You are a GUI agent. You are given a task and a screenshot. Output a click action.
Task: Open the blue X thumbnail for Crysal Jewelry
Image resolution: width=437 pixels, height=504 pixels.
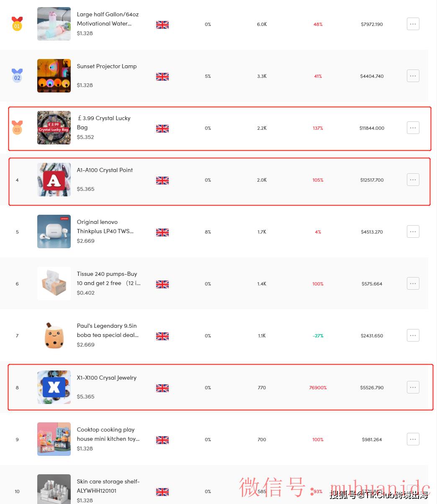click(x=54, y=387)
